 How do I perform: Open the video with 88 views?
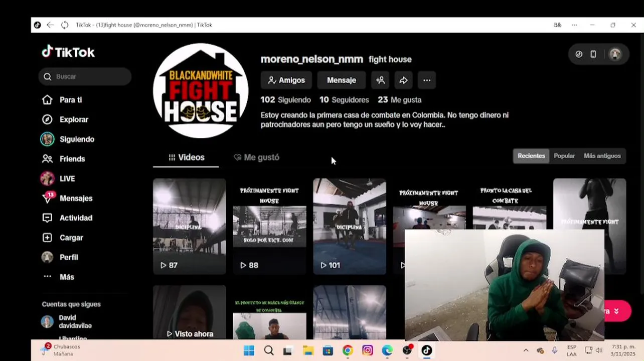tap(269, 227)
